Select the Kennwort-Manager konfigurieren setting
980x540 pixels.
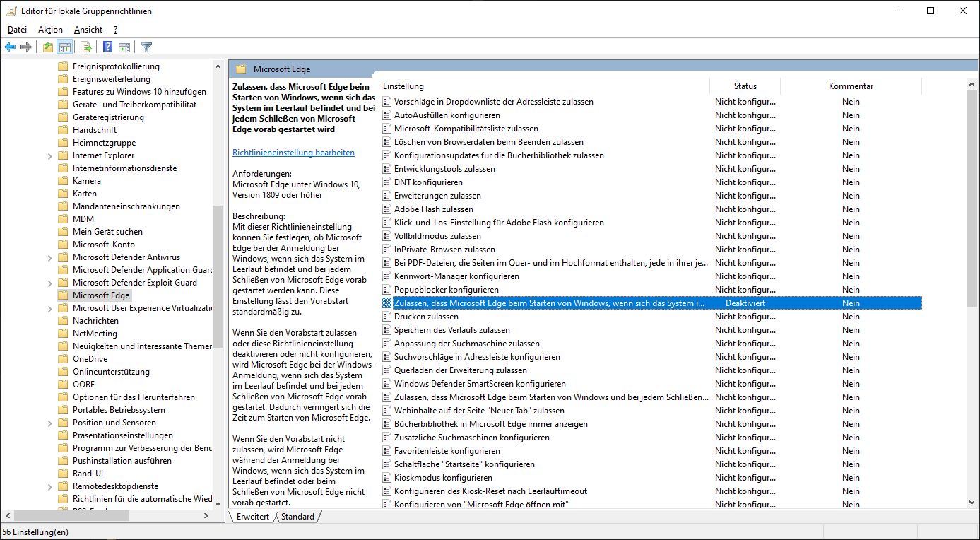tap(456, 276)
